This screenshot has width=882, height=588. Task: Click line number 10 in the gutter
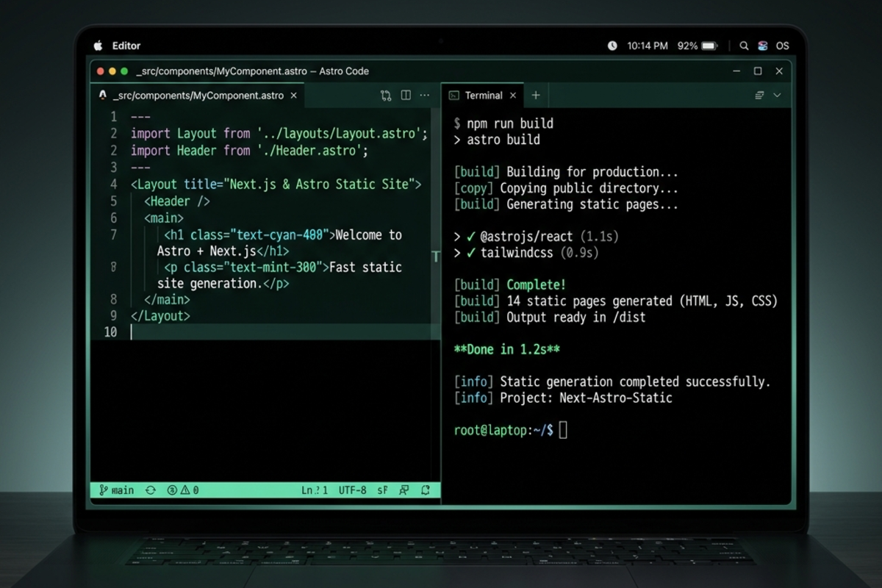pyautogui.click(x=110, y=332)
